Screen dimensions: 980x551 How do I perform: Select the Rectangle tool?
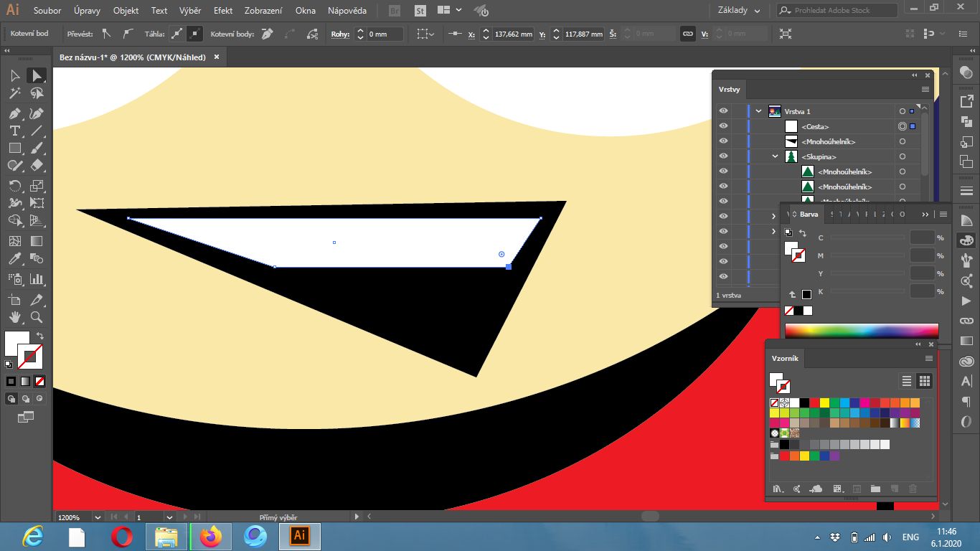click(14, 148)
